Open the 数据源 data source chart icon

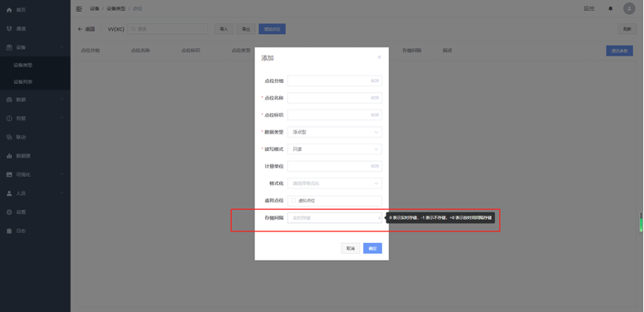(x=9, y=156)
